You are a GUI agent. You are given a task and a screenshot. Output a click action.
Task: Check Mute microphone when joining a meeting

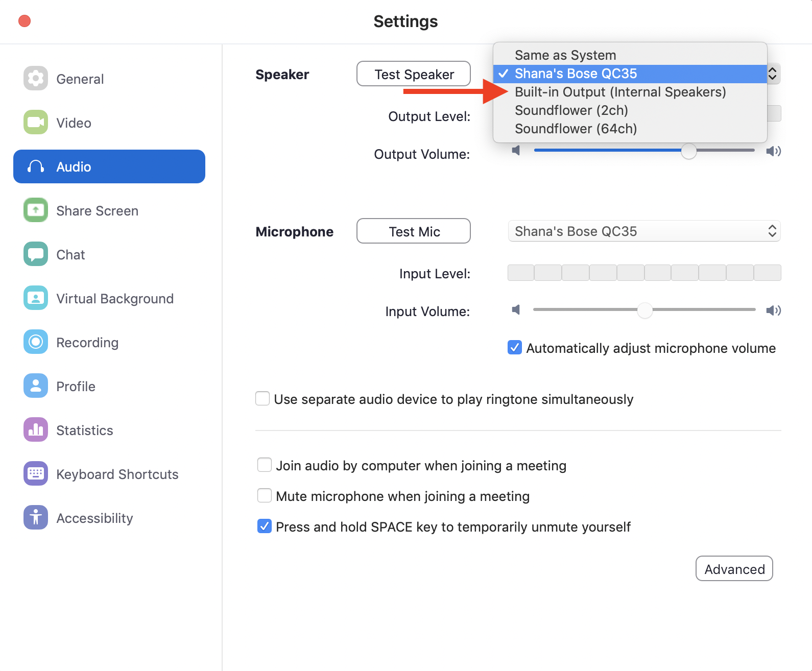[x=265, y=495]
